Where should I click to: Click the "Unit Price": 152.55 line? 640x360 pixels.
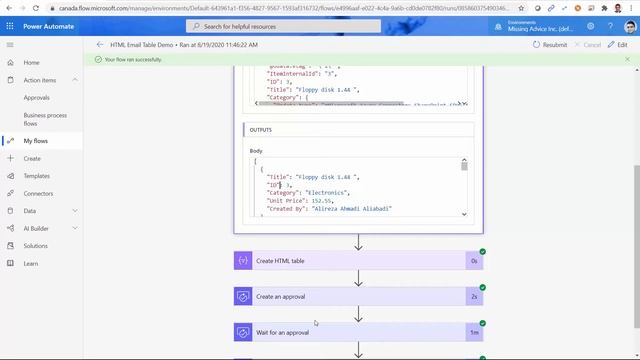point(300,201)
